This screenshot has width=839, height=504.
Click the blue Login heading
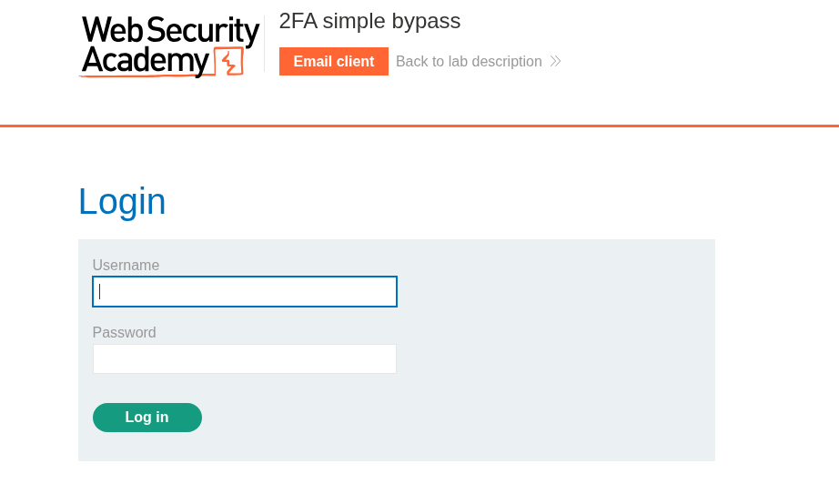122,201
